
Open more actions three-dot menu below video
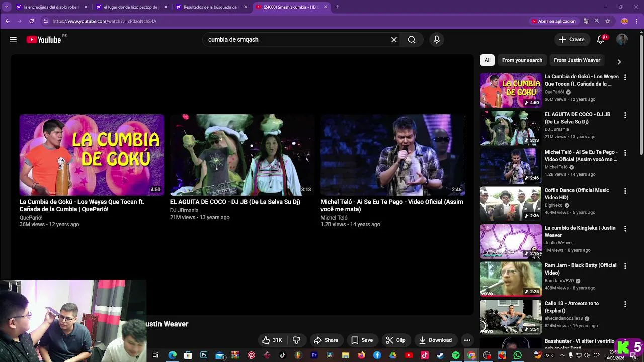click(x=467, y=340)
